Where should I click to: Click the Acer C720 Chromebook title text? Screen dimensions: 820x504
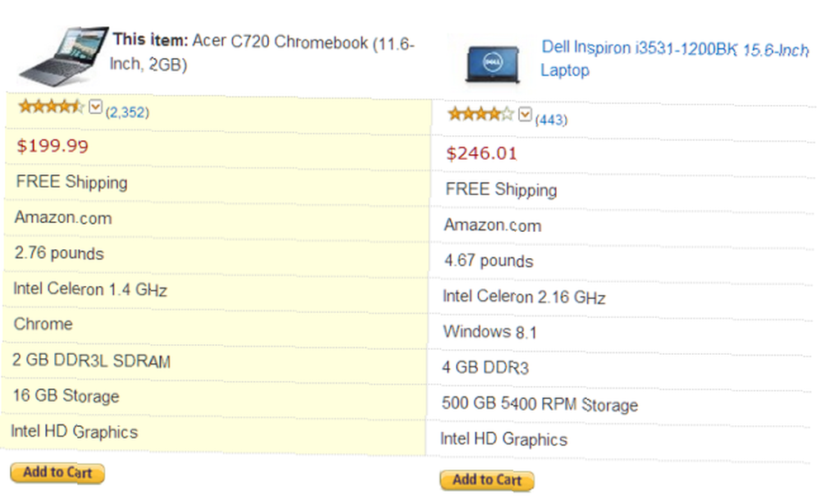262,52
